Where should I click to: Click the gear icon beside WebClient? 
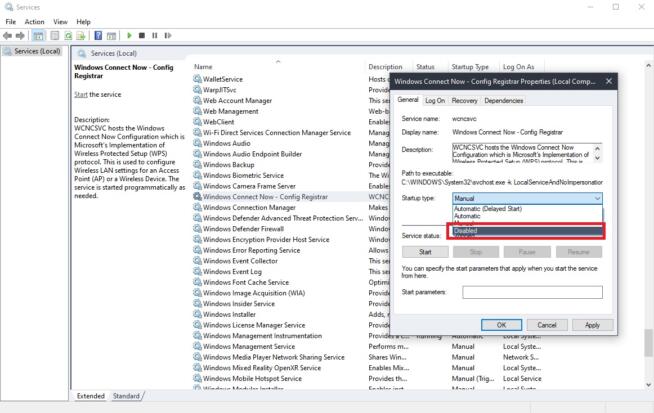point(197,121)
